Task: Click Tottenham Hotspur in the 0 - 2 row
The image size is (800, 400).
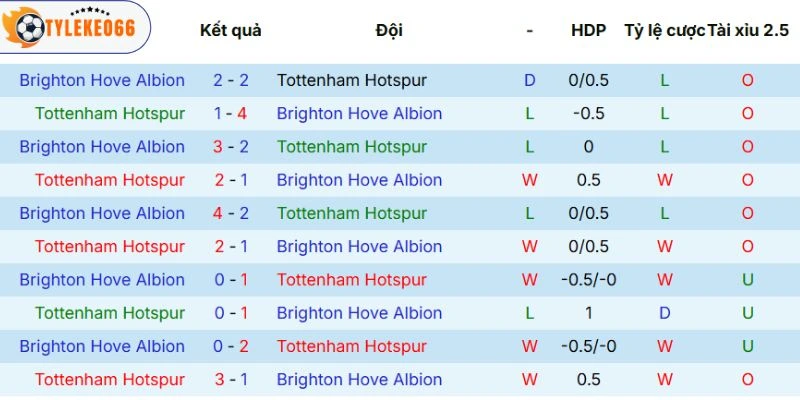Action: 352,346
